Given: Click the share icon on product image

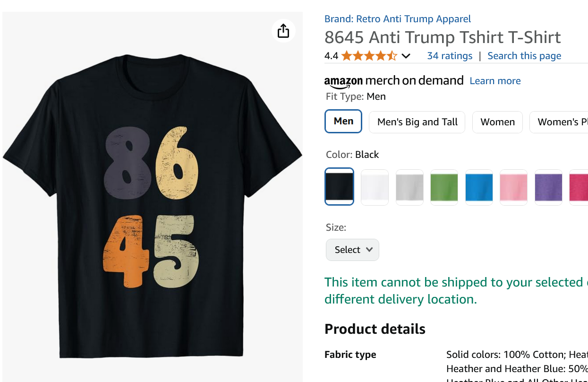Looking at the screenshot, I should [283, 31].
